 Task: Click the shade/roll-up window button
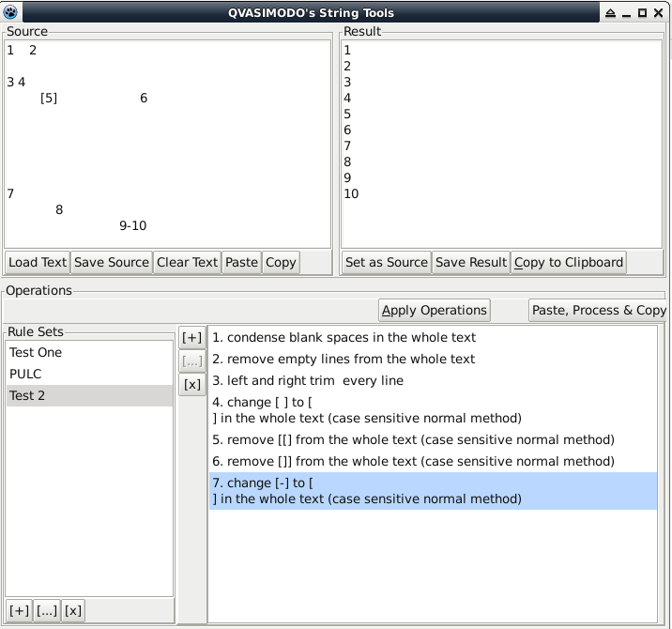(610, 13)
